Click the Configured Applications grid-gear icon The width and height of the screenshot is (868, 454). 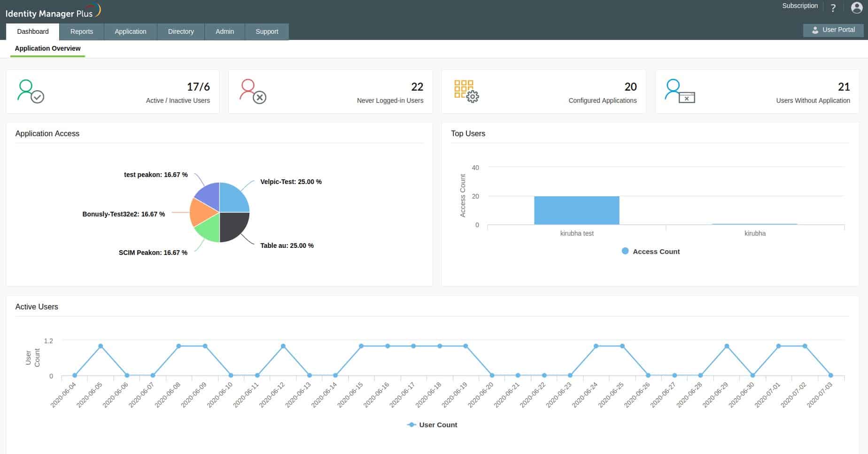click(x=466, y=91)
